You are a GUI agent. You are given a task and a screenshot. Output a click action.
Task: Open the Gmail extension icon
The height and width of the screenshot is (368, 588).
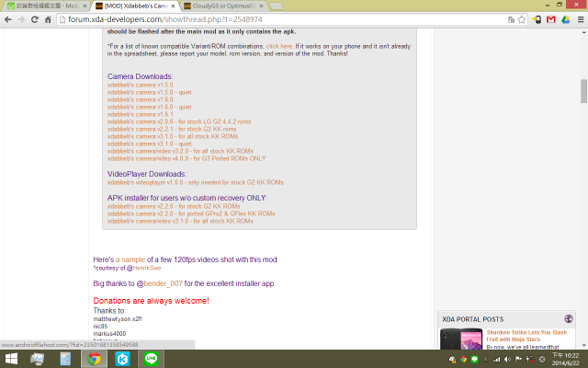pos(550,19)
